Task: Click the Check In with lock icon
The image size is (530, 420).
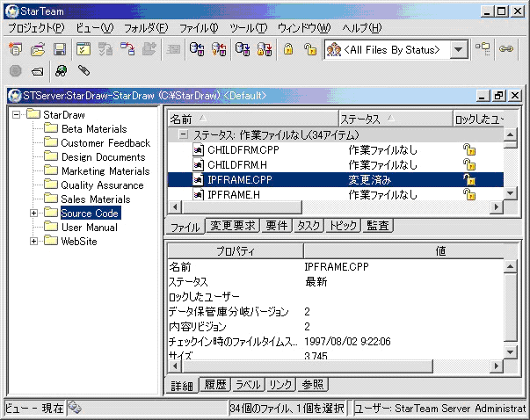Action: click(219, 49)
